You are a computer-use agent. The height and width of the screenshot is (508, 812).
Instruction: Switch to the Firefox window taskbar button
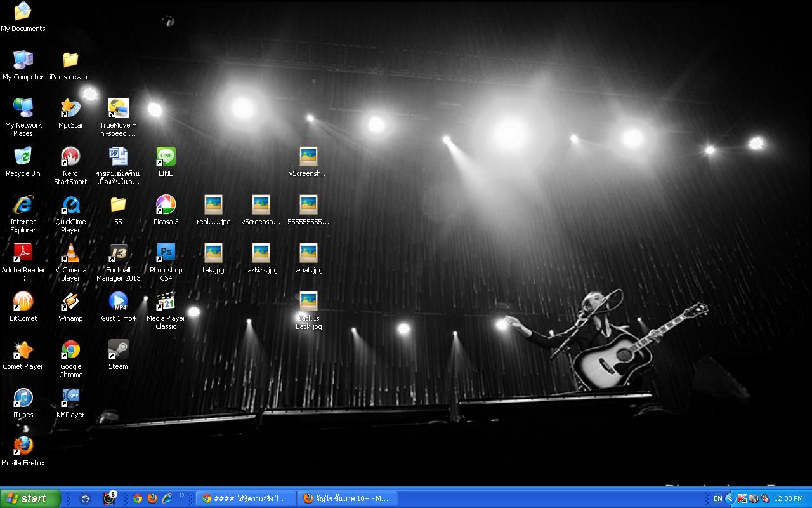pyautogui.click(x=347, y=498)
